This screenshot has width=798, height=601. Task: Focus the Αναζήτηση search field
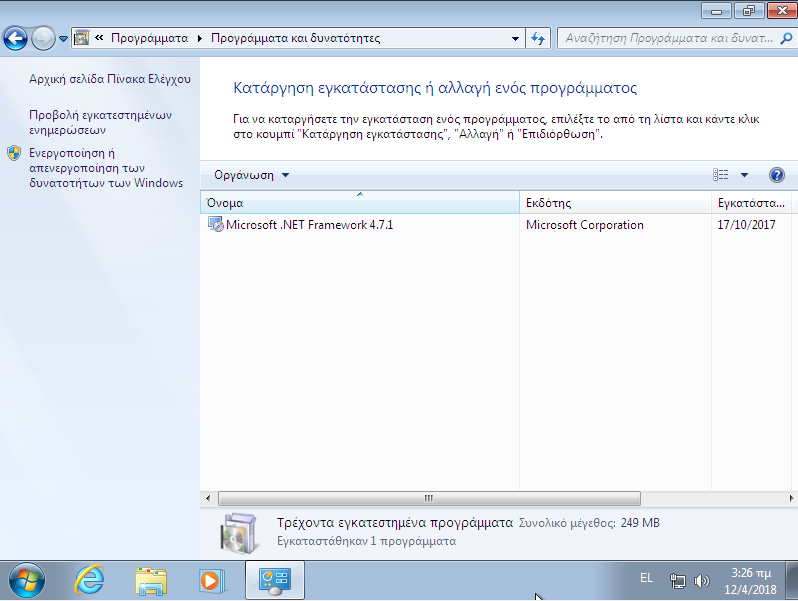pos(668,38)
